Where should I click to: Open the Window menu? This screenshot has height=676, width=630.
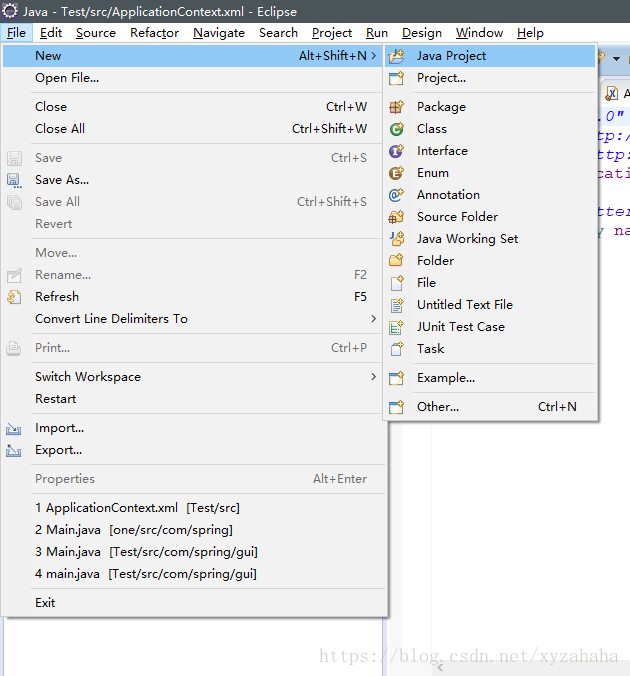pos(480,33)
